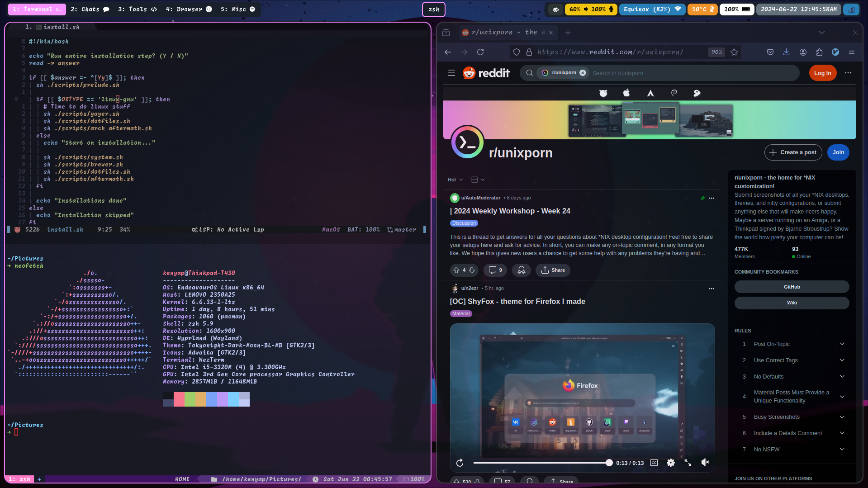Replay the ShyFox video
This screenshot has width=868, height=488.
click(x=460, y=463)
